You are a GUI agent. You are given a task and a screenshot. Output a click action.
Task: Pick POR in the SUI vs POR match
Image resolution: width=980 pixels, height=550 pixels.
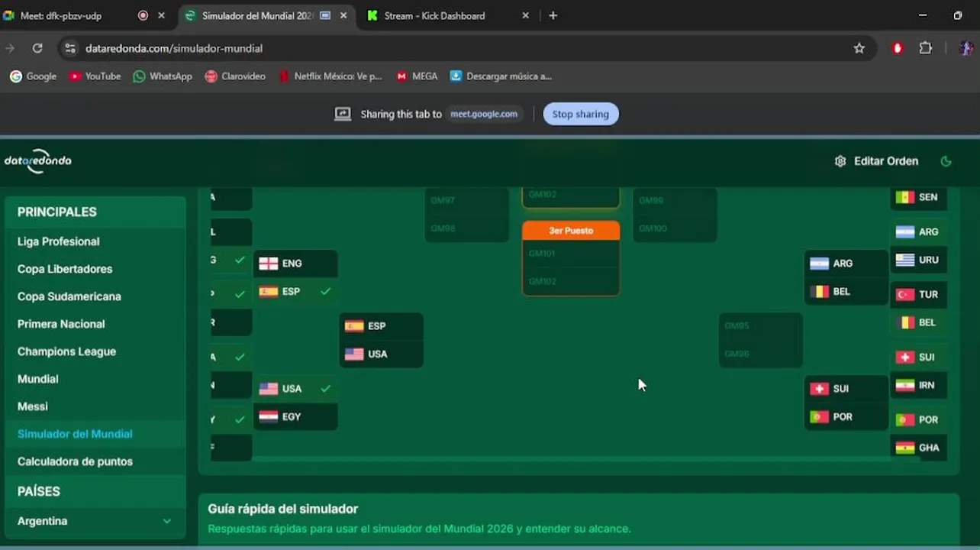click(846, 417)
